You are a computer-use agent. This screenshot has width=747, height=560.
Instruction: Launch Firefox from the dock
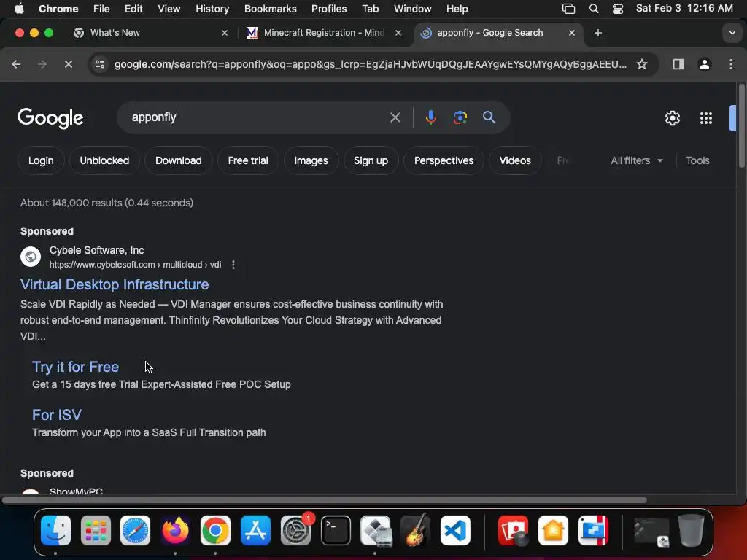tap(175, 530)
